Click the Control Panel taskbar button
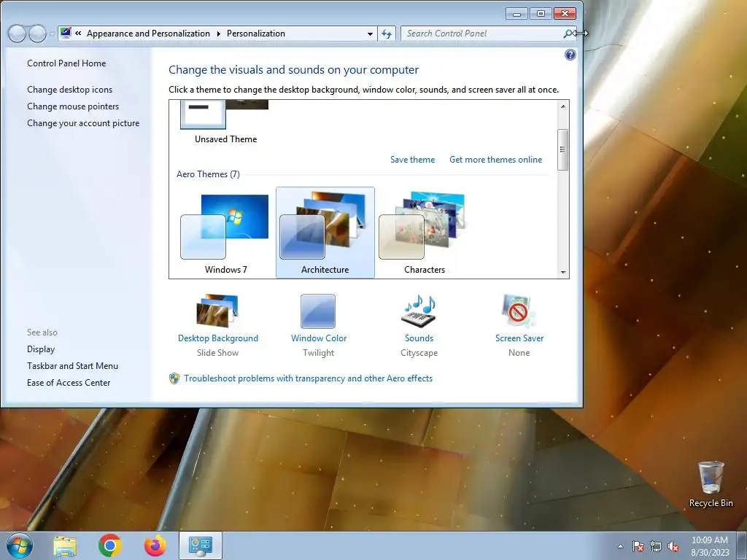 click(x=200, y=545)
